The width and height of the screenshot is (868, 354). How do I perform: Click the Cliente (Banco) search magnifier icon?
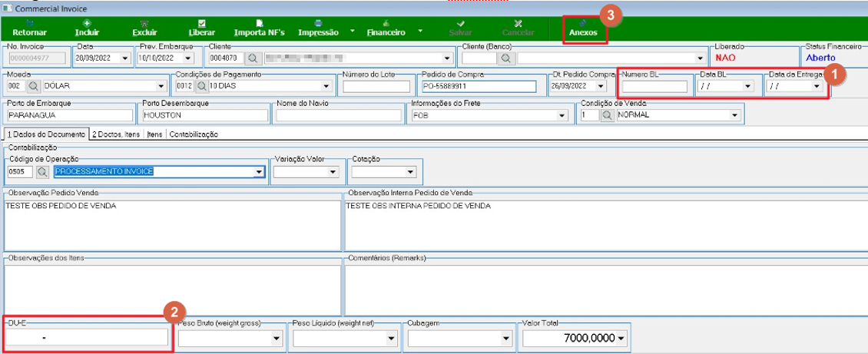(507, 58)
